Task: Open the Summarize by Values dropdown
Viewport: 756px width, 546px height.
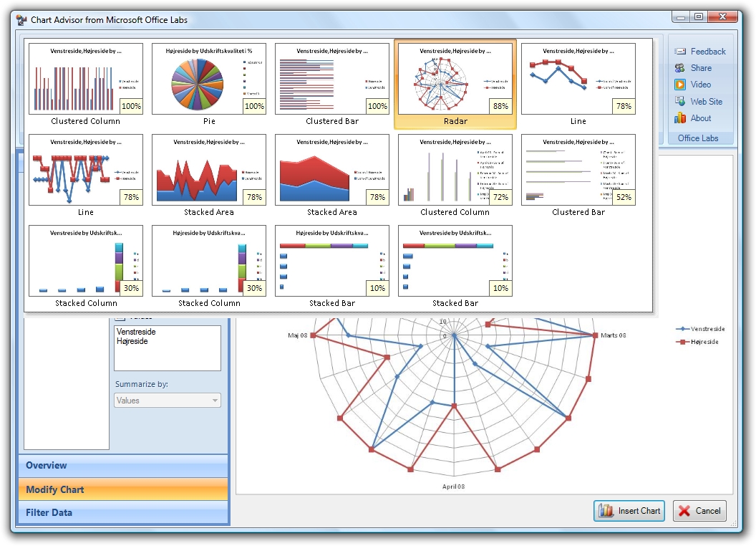Action: [168, 401]
